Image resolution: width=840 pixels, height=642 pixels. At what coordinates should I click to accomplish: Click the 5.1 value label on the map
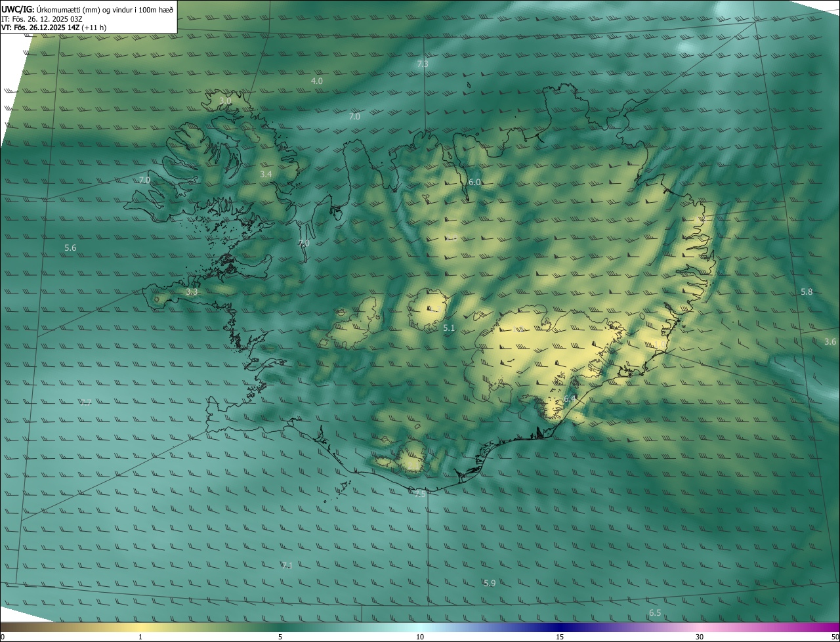[449, 327]
